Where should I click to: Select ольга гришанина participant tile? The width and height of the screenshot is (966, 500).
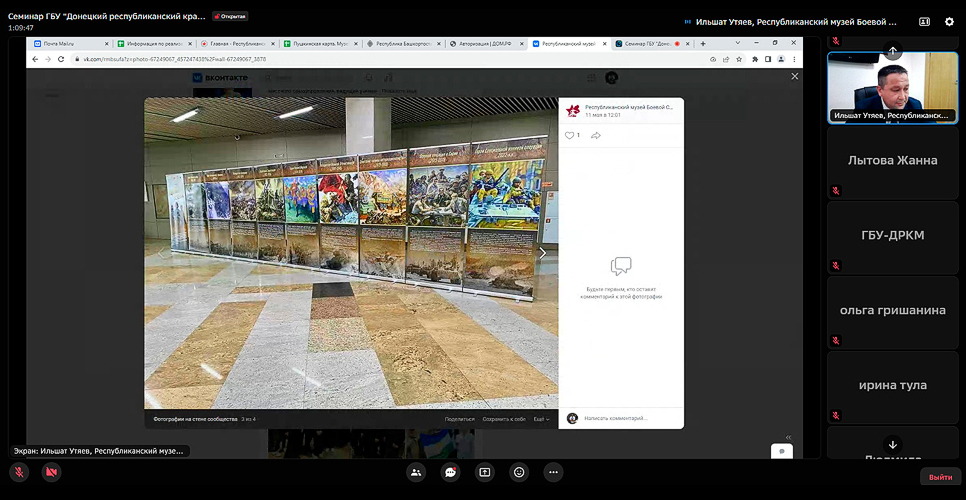tap(893, 312)
